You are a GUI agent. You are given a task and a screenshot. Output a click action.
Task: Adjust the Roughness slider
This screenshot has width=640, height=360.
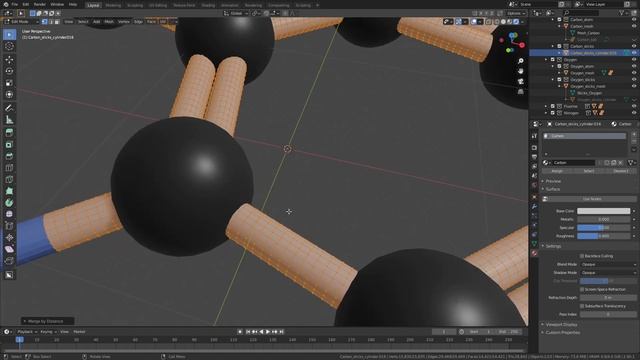pyautogui.click(x=604, y=236)
